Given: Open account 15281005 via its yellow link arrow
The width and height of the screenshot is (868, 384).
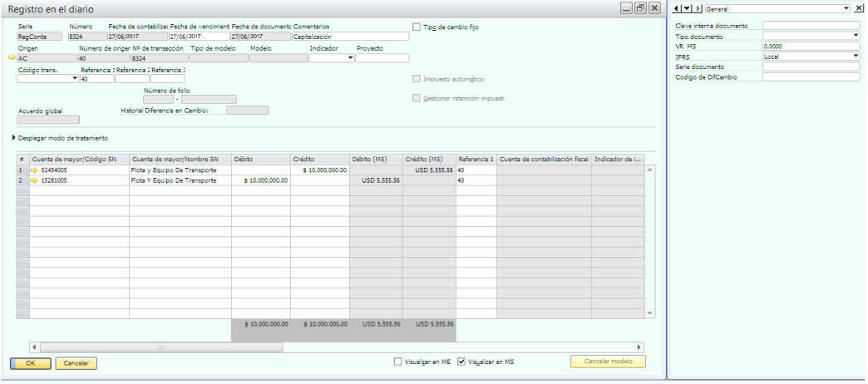Looking at the screenshot, I should click(35, 180).
